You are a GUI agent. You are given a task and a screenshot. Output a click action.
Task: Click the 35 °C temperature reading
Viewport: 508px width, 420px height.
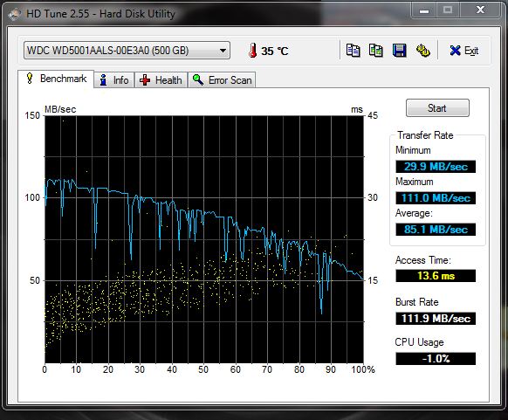(x=275, y=51)
